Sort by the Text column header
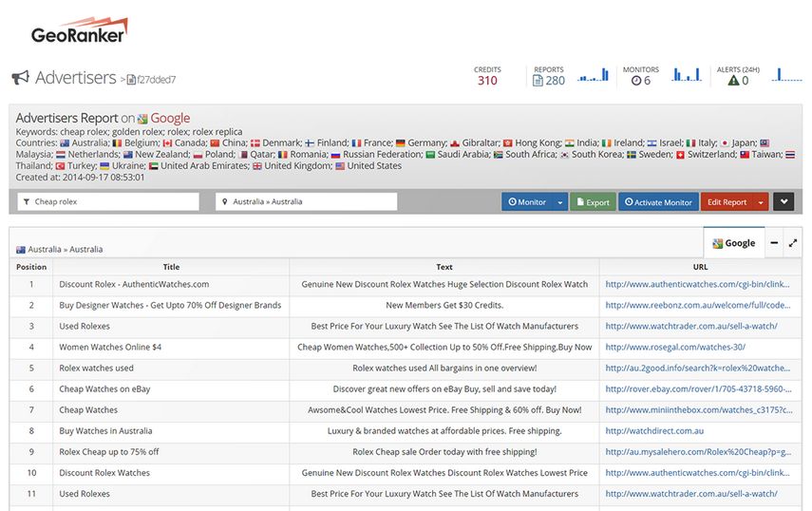 pyautogui.click(x=444, y=267)
